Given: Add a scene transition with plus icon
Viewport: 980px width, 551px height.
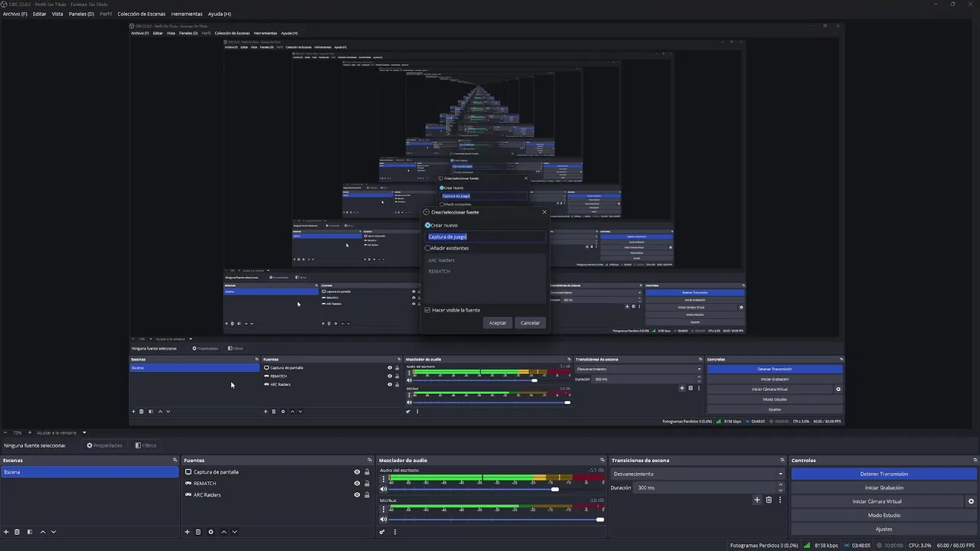Looking at the screenshot, I should (757, 500).
